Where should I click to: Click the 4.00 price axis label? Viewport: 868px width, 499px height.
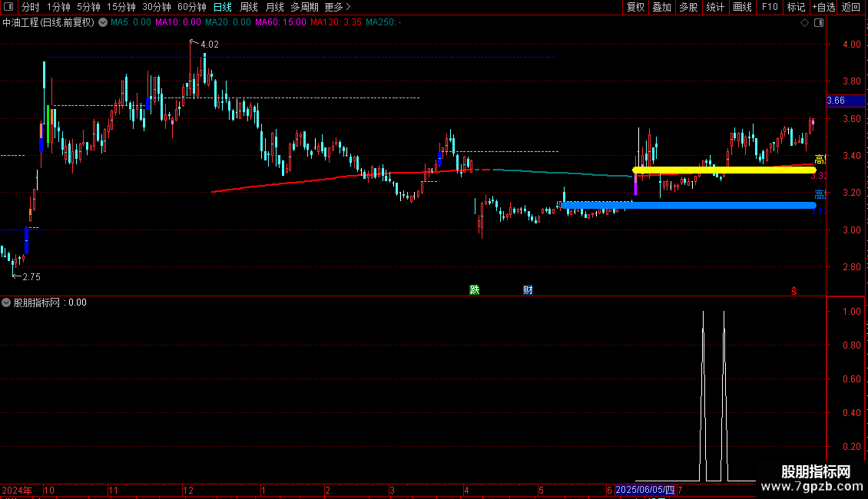851,45
